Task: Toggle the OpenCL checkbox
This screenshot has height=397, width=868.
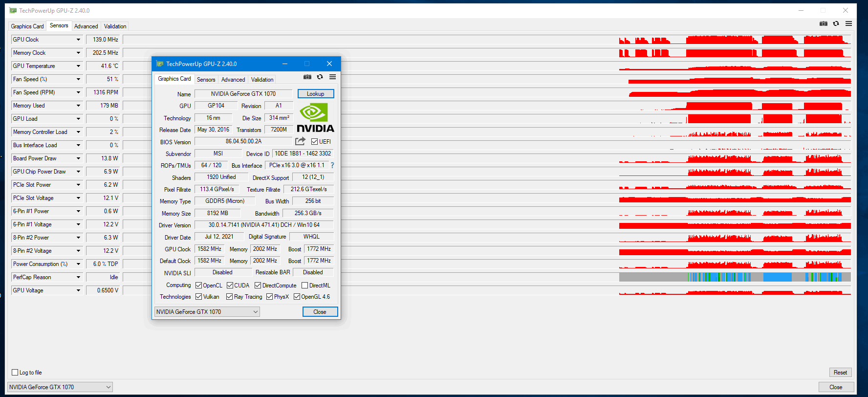Action: [198, 286]
